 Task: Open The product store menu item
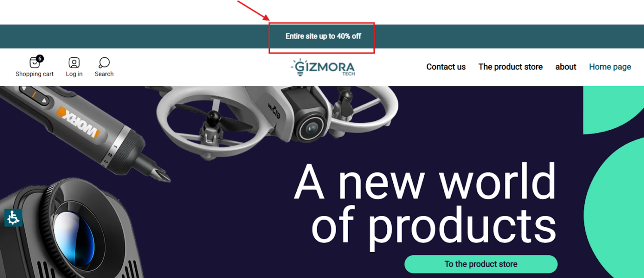pyautogui.click(x=510, y=67)
